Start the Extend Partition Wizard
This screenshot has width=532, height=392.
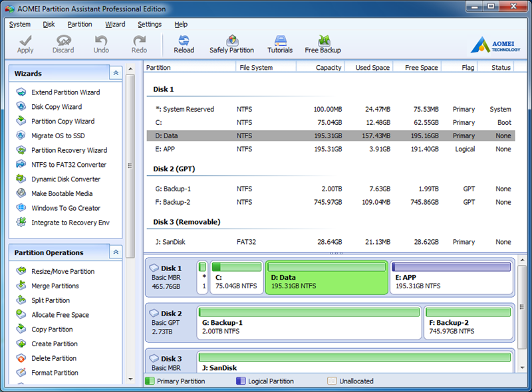[x=65, y=92]
